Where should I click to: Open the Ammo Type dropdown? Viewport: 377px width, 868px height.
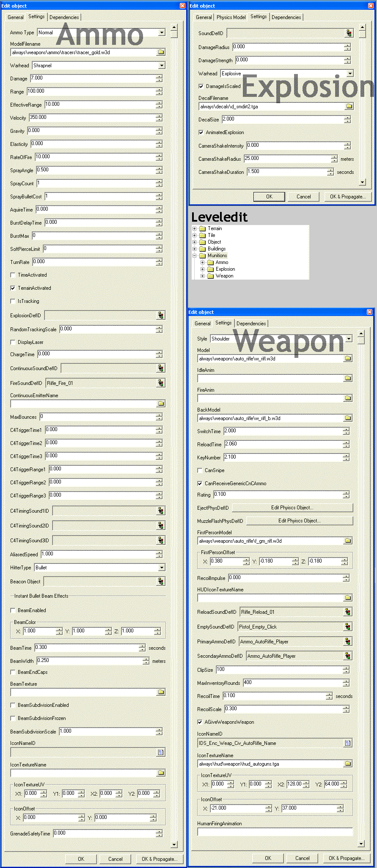tap(162, 33)
